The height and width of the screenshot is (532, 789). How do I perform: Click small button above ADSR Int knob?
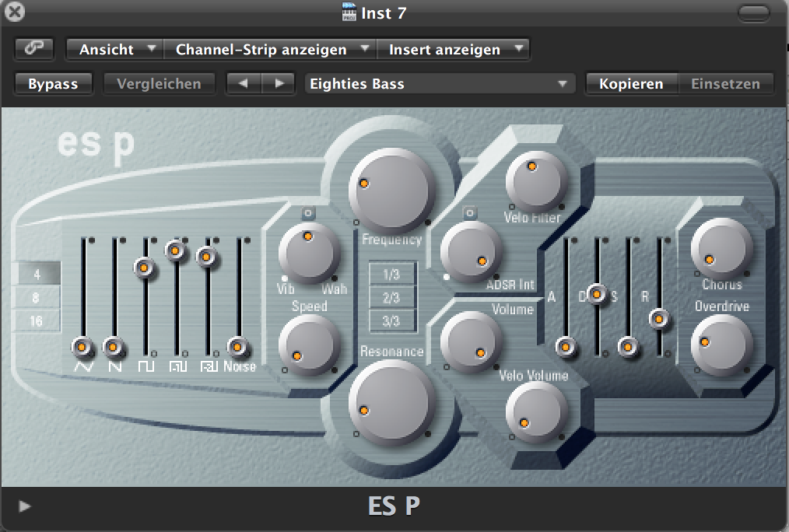pyautogui.click(x=470, y=213)
